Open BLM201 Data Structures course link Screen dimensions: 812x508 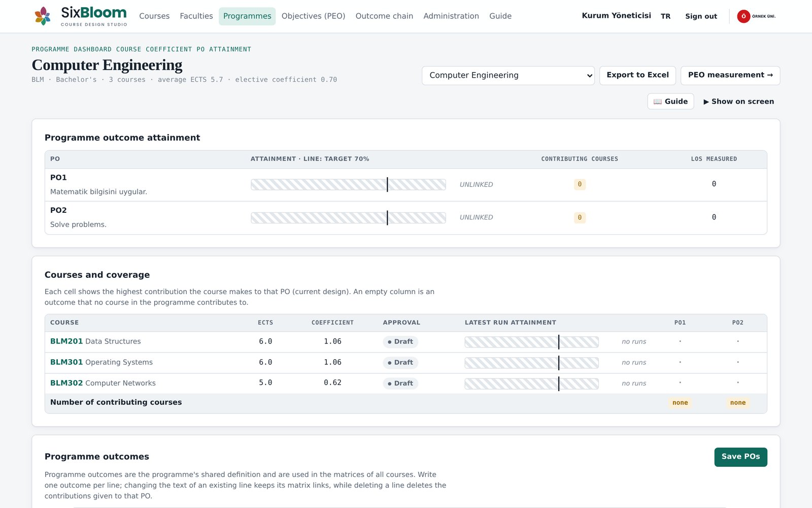95,341
